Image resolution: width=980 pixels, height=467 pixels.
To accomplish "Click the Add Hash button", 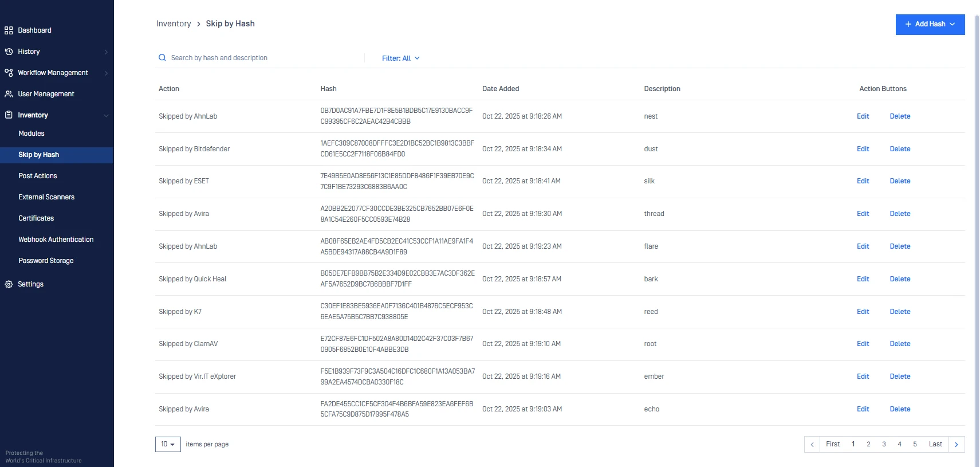I will 930,24.
